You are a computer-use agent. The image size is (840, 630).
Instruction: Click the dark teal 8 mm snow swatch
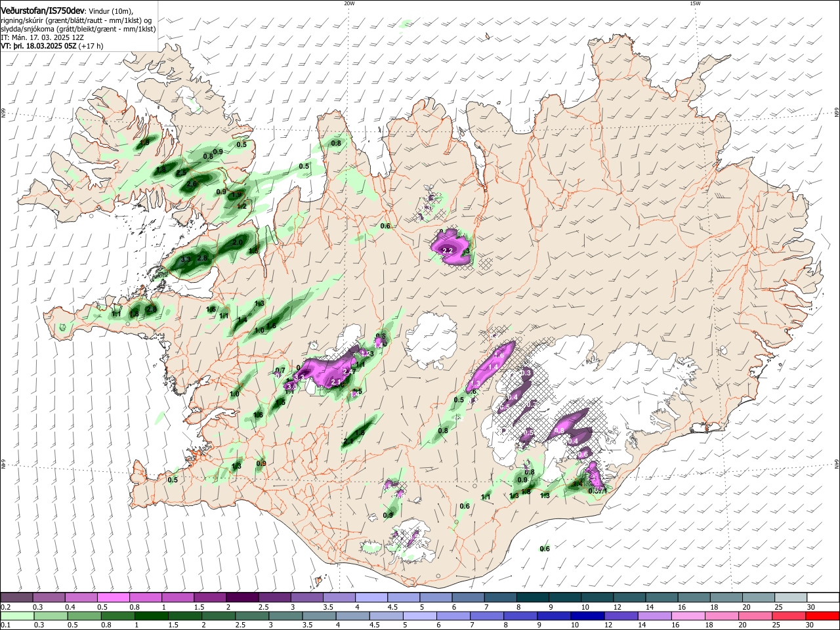(533, 598)
